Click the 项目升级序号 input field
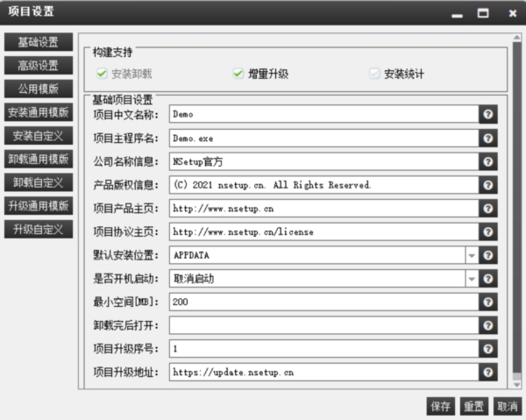The width and height of the screenshot is (526, 420). (324, 349)
